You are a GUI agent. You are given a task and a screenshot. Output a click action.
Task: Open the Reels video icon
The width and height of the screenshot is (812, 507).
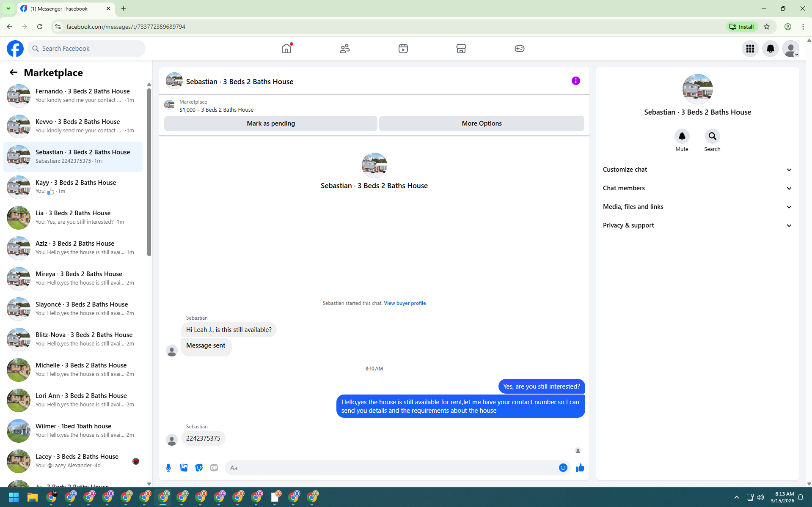(x=403, y=49)
